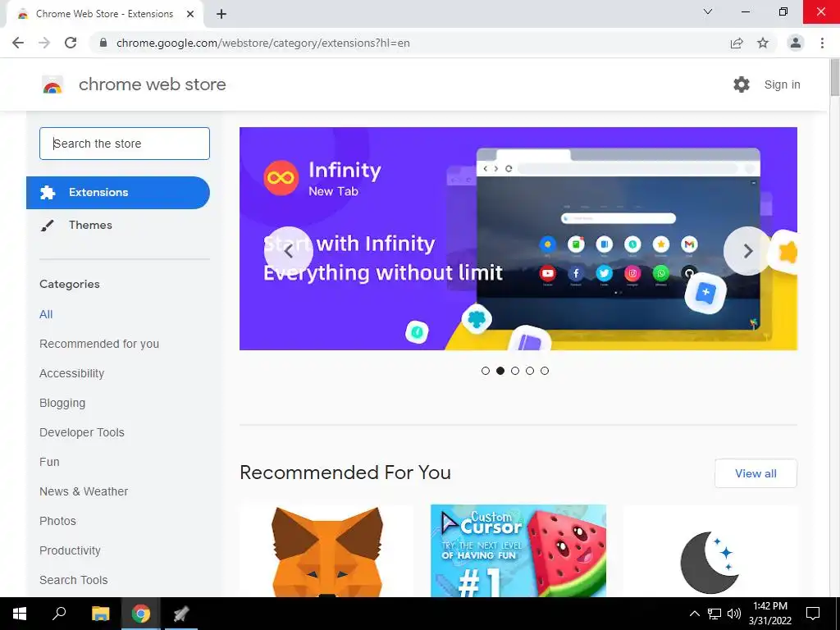The image size is (840, 630).
Task: Choose the Search Tools category
Action: pos(73,580)
